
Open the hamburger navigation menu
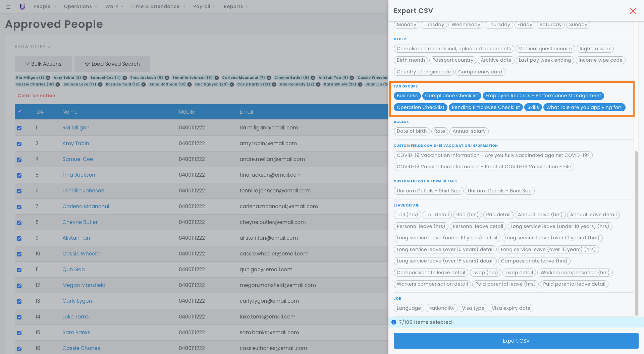pyautogui.click(x=8, y=7)
